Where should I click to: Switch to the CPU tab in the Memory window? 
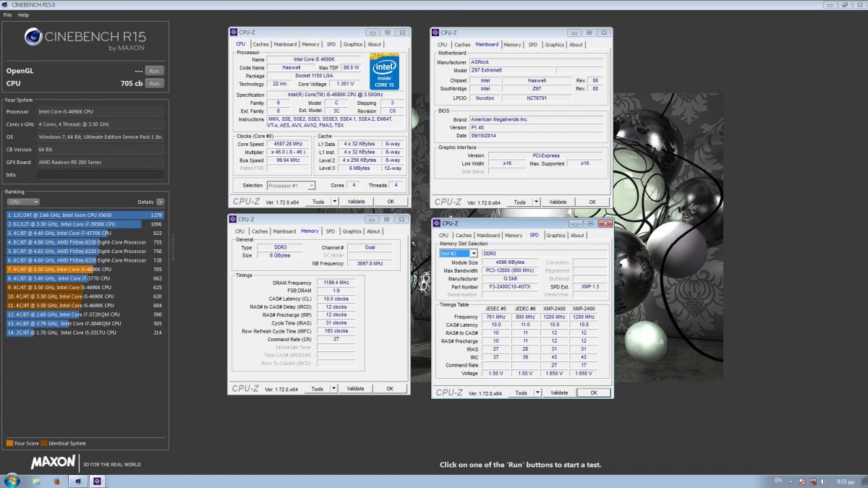pos(240,231)
